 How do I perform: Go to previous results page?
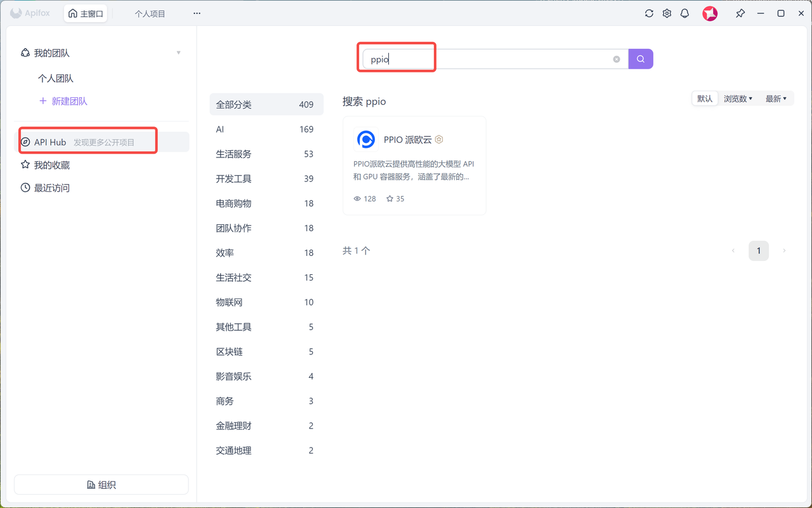[x=733, y=251]
